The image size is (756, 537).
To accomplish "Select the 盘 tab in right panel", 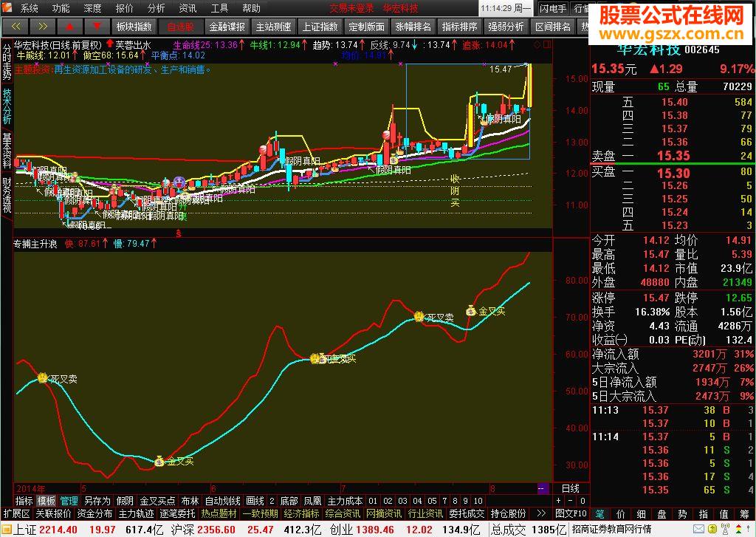I will point(661,514).
